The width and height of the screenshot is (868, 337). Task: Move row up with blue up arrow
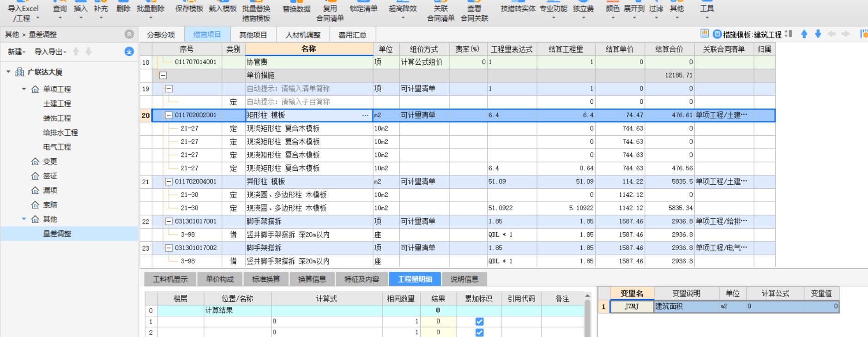point(804,34)
